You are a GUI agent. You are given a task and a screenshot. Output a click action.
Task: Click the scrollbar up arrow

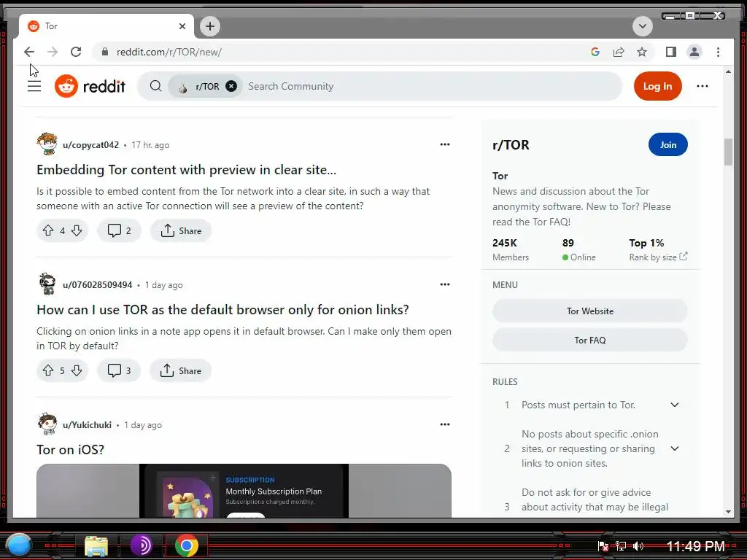click(728, 71)
